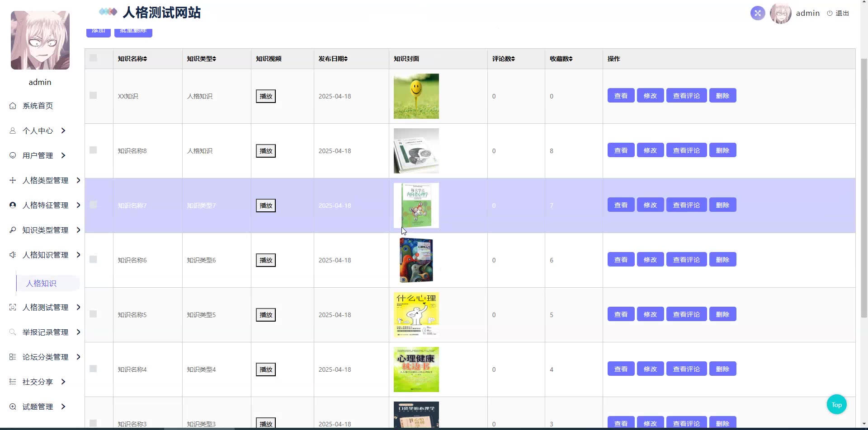Check the box for the 知识名称4 row
The width and height of the screenshot is (868, 430).
pyautogui.click(x=93, y=369)
